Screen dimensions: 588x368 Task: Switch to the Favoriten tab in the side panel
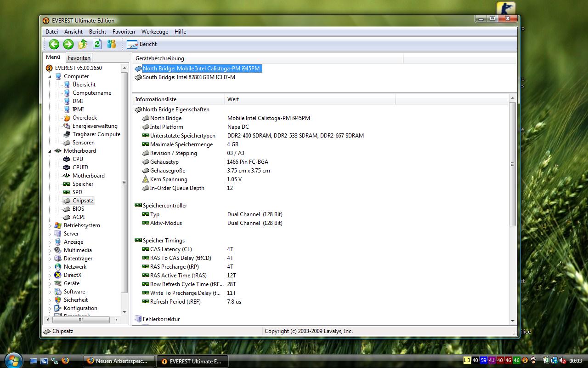[x=79, y=57]
